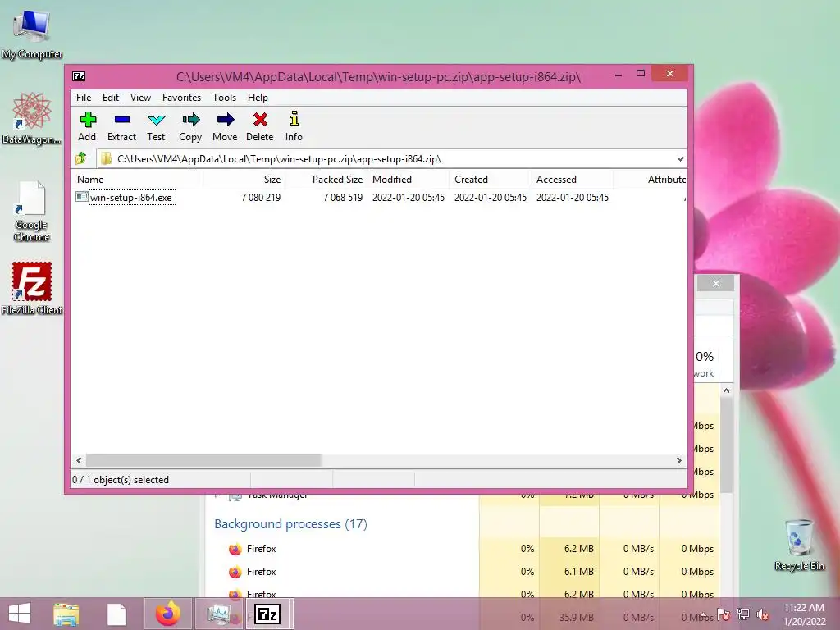Open DataWagon desktop shortcut
The height and width of the screenshot is (630, 840).
[31, 118]
